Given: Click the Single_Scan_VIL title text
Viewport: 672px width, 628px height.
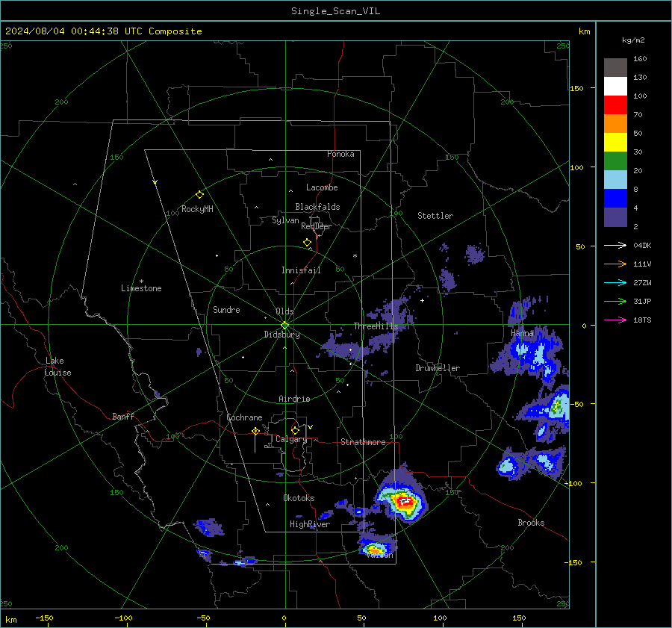Looking at the screenshot, I should [335, 11].
